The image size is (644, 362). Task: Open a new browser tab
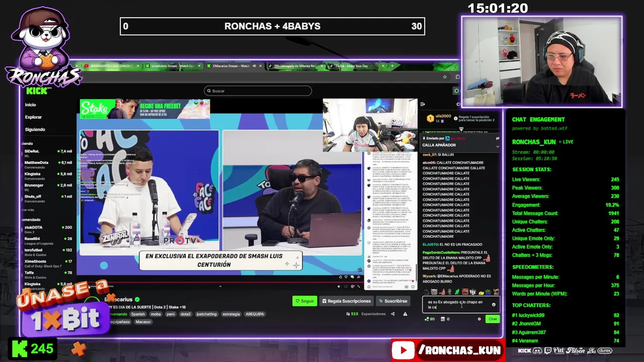pos(392,66)
